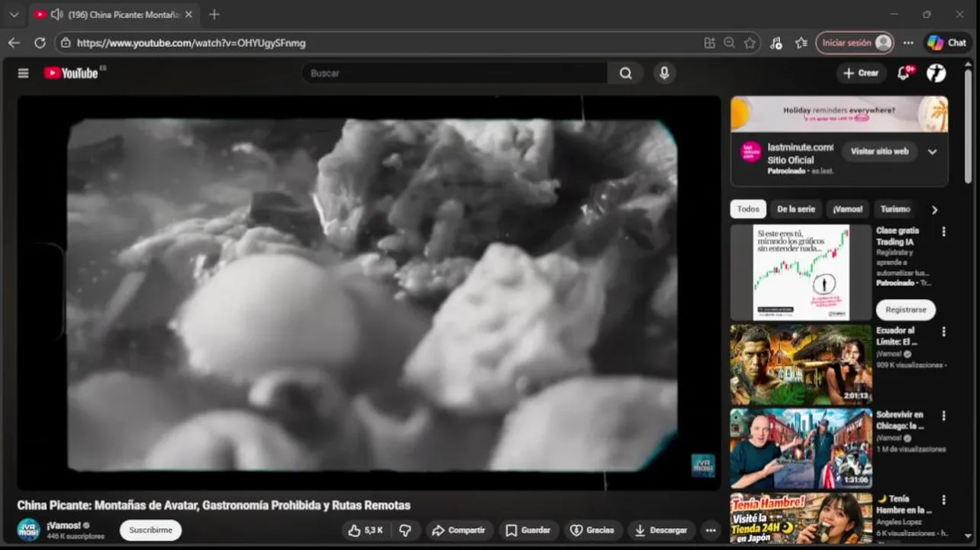Screen dimensions: 980x550
Task: Select the Turismo filter chip
Action: tap(895, 209)
